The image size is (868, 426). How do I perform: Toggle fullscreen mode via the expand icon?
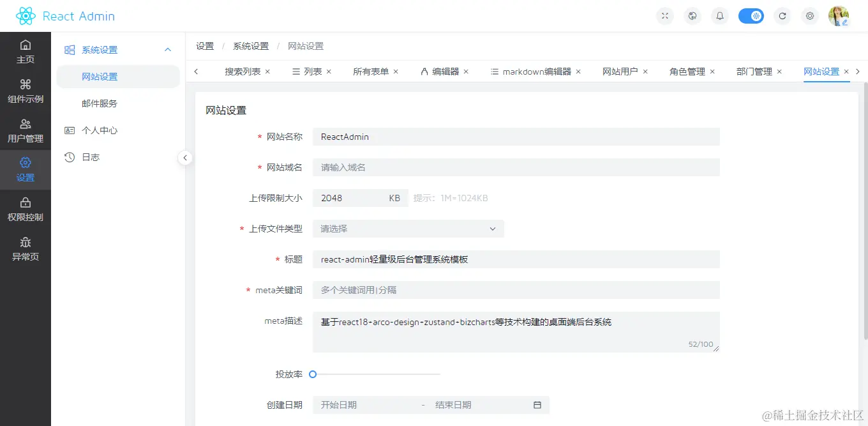pyautogui.click(x=664, y=15)
